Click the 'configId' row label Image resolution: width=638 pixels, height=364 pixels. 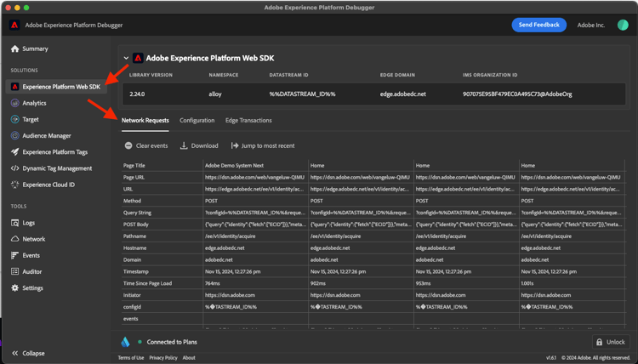tap(132, 307)
